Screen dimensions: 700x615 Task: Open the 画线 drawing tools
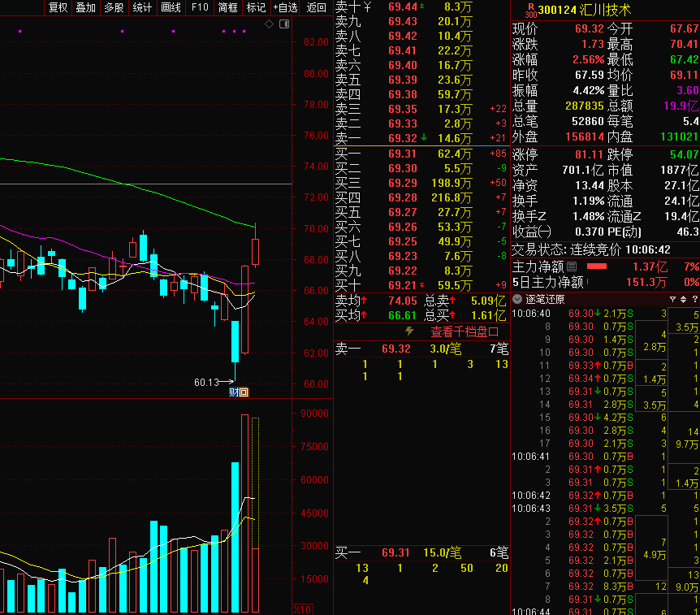[x=171, y=7]
